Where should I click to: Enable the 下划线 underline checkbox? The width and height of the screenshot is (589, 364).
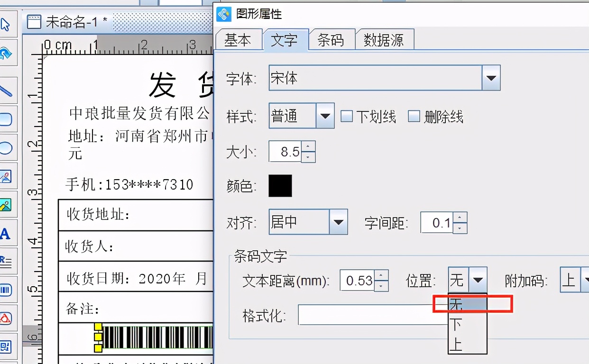(347, 116)
